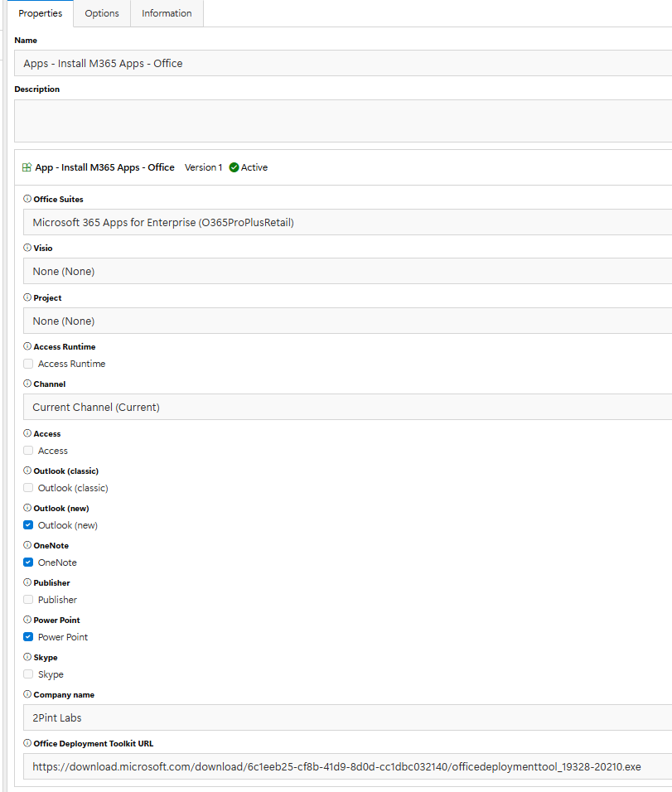The width and height of the screenshot is (672, 792).
Task: Click the 'Version 1' label
Action: (203, 167)
